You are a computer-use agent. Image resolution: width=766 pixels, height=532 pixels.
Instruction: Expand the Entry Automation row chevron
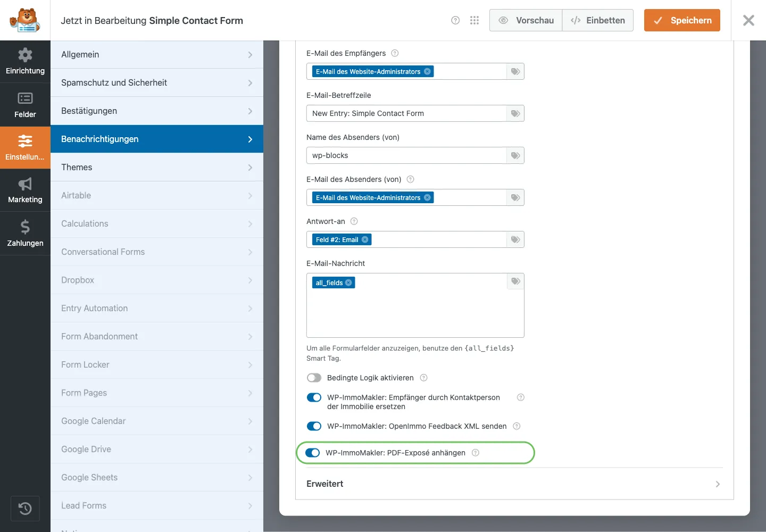[x=250, y=308]
